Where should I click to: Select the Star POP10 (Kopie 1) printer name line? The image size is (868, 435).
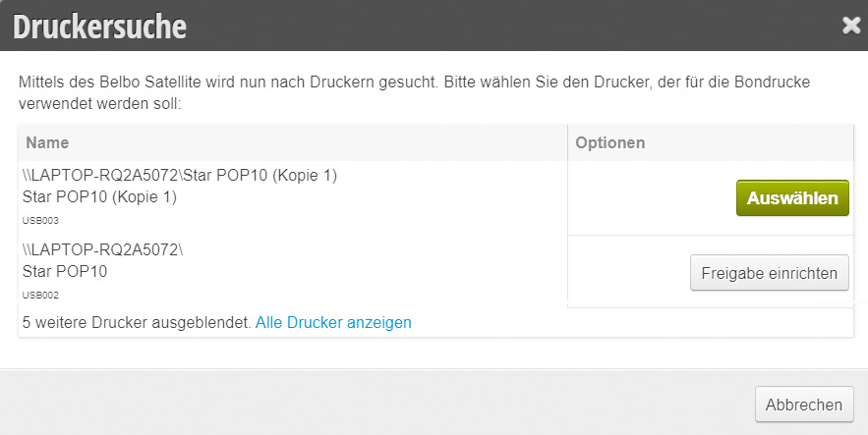99,196
